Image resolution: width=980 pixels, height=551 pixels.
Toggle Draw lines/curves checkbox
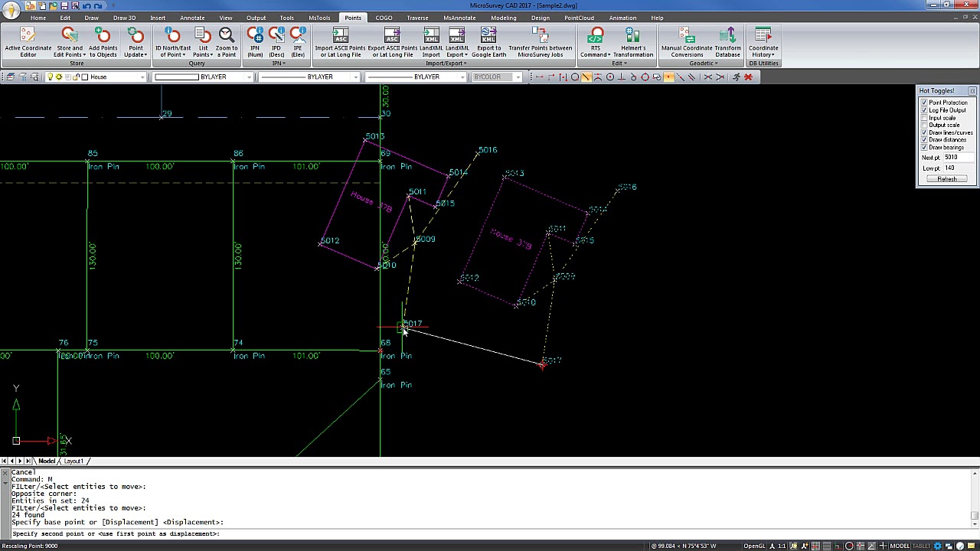point(924,132)
